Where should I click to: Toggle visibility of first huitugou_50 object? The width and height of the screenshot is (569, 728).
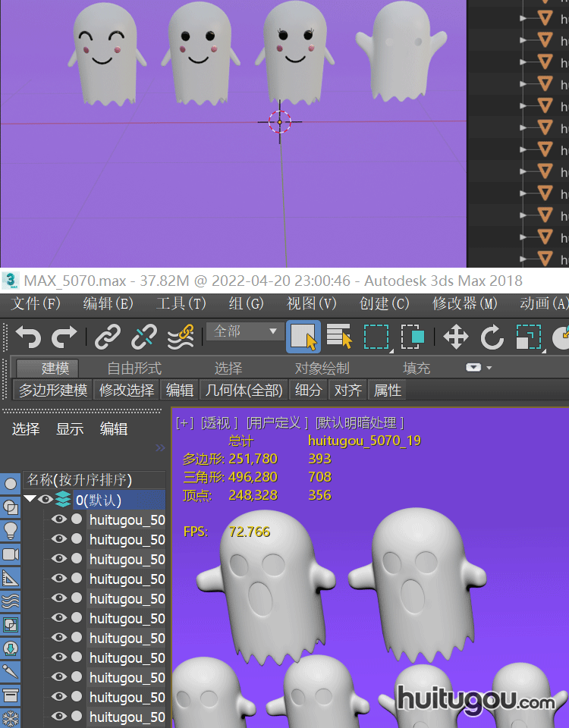(59, 519)
